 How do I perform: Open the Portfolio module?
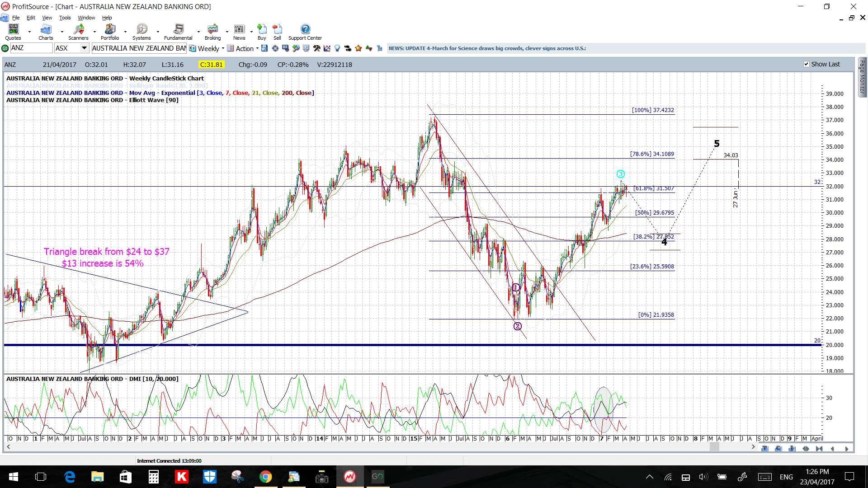(110, 32)
